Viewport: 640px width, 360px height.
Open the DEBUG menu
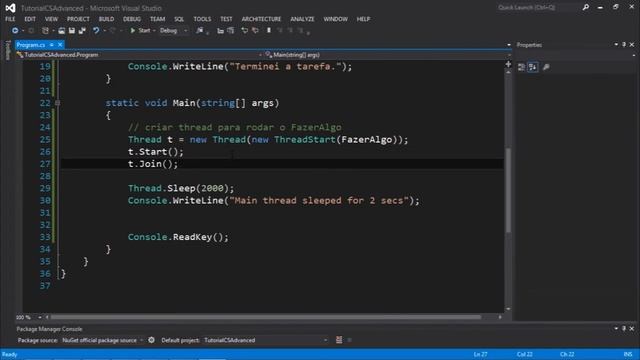click(x=132, y=19)
